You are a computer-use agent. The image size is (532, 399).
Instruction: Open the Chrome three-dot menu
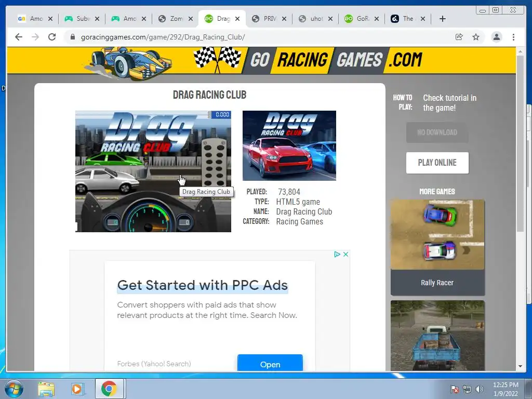[x=513, y=37]
